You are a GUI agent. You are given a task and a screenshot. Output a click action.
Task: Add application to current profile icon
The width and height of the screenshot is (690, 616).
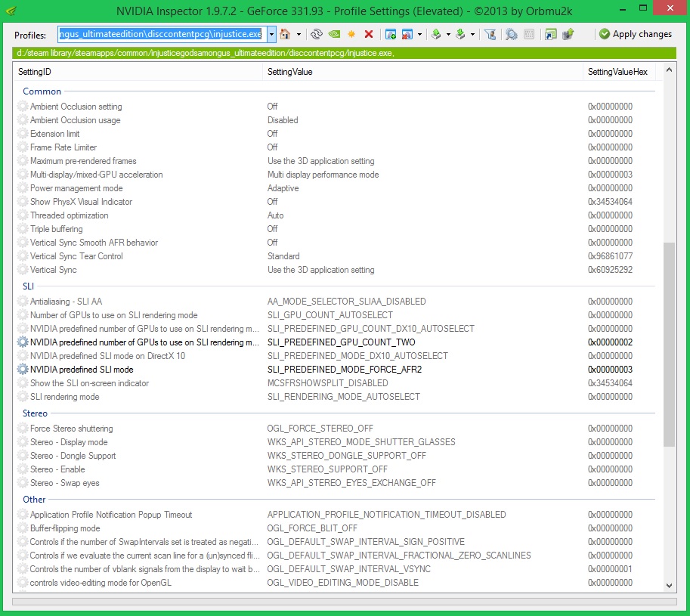click(x=390, y=34)
